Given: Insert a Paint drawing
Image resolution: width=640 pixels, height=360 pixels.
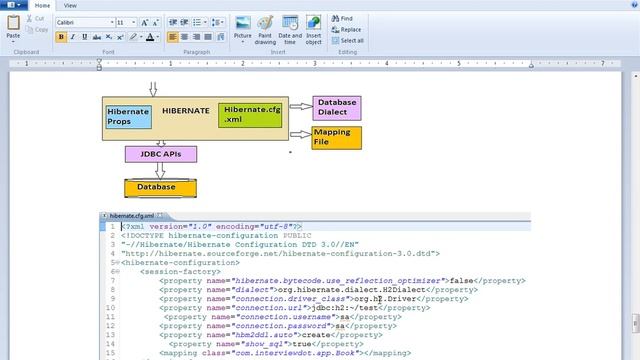Looking at the screenshot, I should 265,30.
